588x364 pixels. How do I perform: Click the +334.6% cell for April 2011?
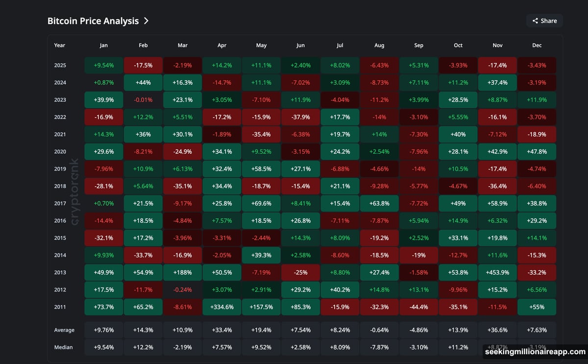[x=221, y=307]
